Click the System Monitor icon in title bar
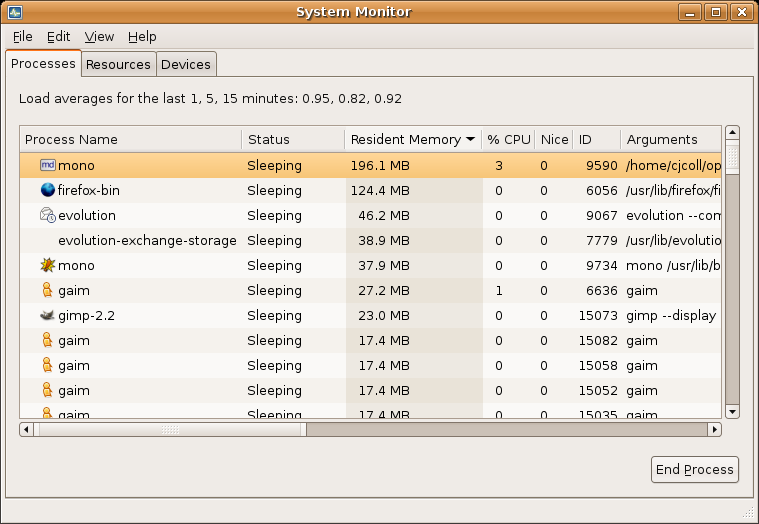The image size is (759, 524). 15,12
